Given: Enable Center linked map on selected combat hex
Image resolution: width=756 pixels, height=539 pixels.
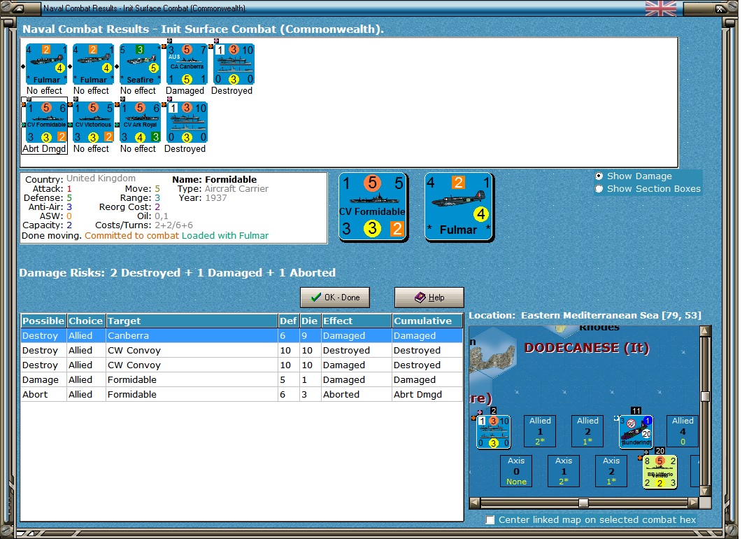Looking at the screenshot, I should coord(490,519).
